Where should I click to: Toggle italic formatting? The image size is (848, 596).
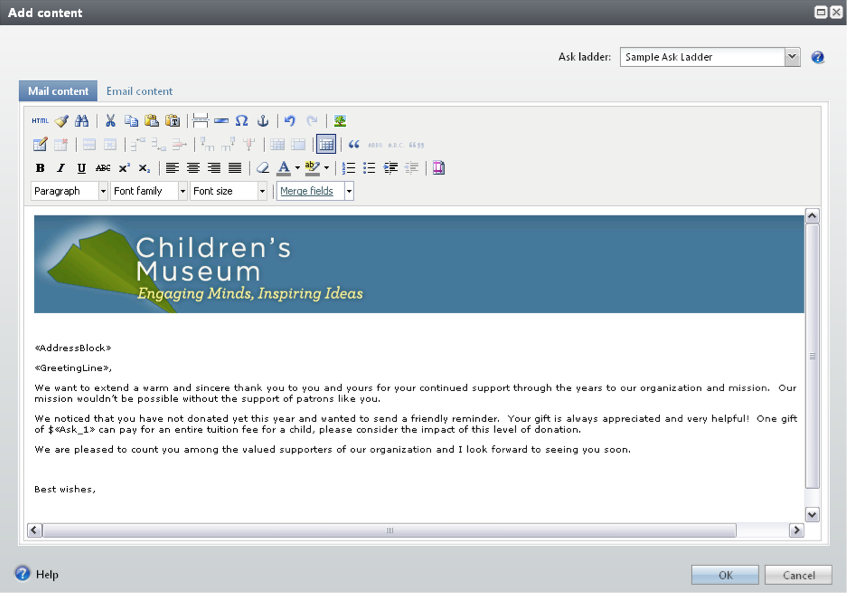61,168
